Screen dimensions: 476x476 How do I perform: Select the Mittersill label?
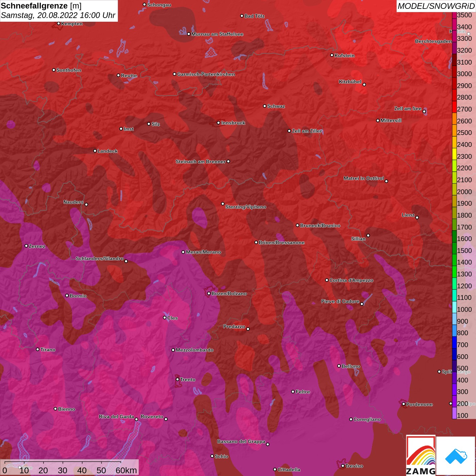pos(391,120)
